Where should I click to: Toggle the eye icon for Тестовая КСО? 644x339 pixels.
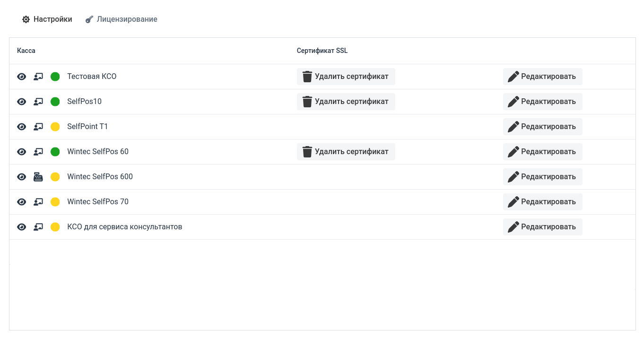(x=22, y=77)
